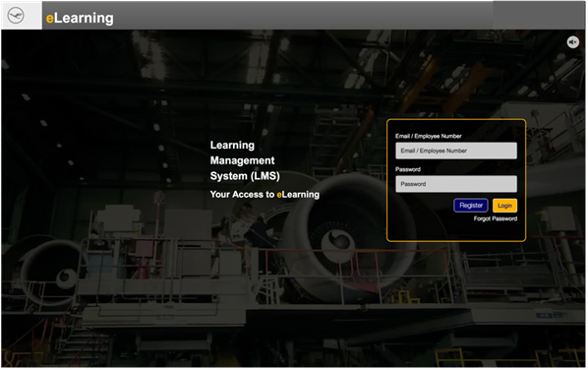Screen dimensions: 588x370
Task: Click the crane logo icon in header
Action: (x=16, y=16)
